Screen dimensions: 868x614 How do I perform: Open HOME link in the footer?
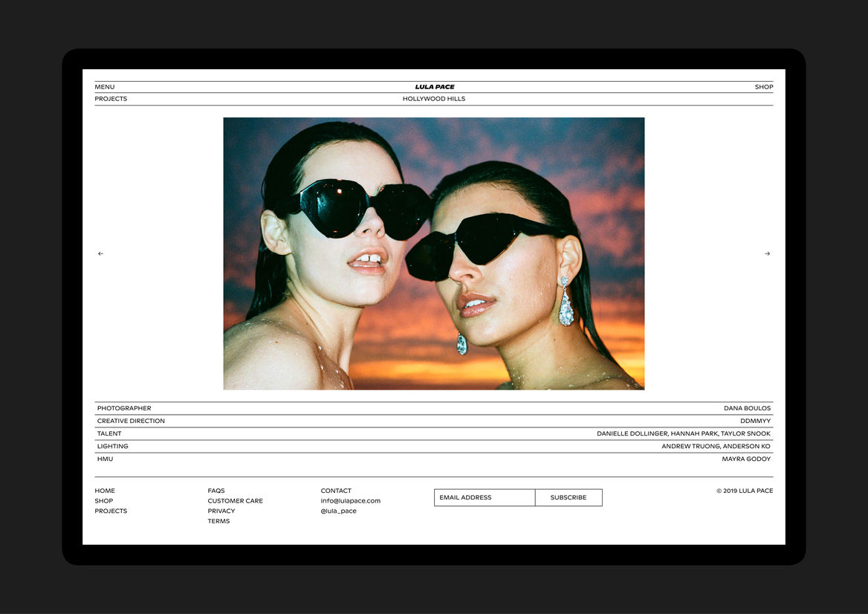pos(105,491)
